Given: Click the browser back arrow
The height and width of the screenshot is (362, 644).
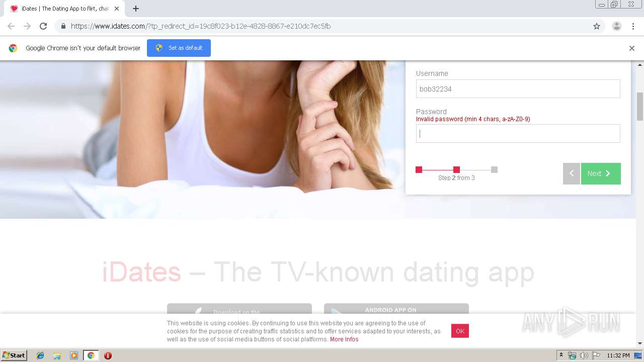Looking at the screenshot, I should (x=11, y=26).
